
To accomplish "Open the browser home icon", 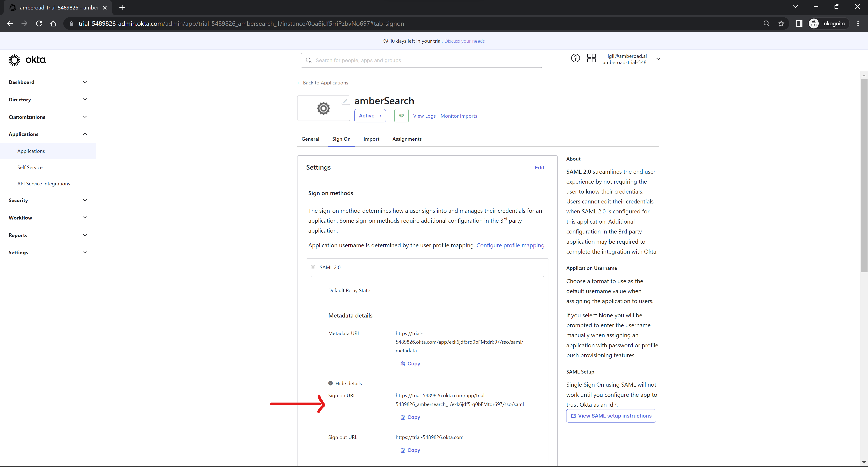I will pos(53,23).
